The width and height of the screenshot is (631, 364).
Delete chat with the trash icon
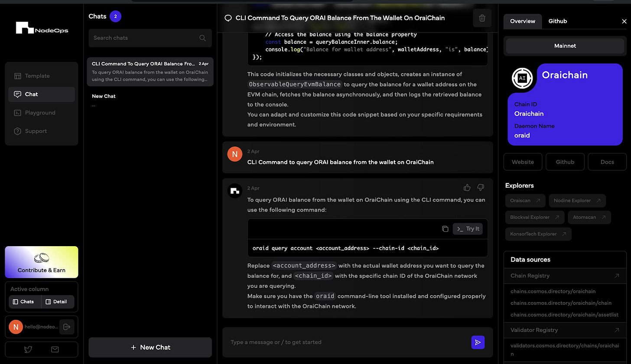482,18
